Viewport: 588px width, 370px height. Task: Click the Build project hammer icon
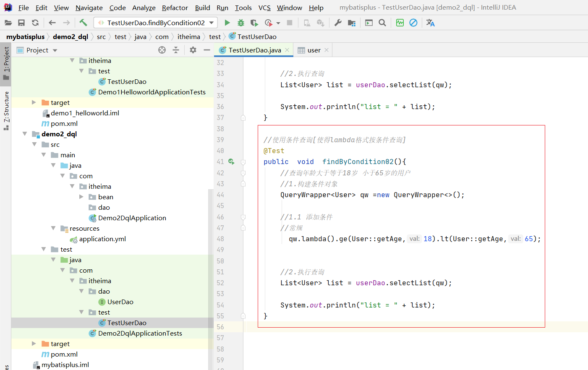(x=83, y=23)
